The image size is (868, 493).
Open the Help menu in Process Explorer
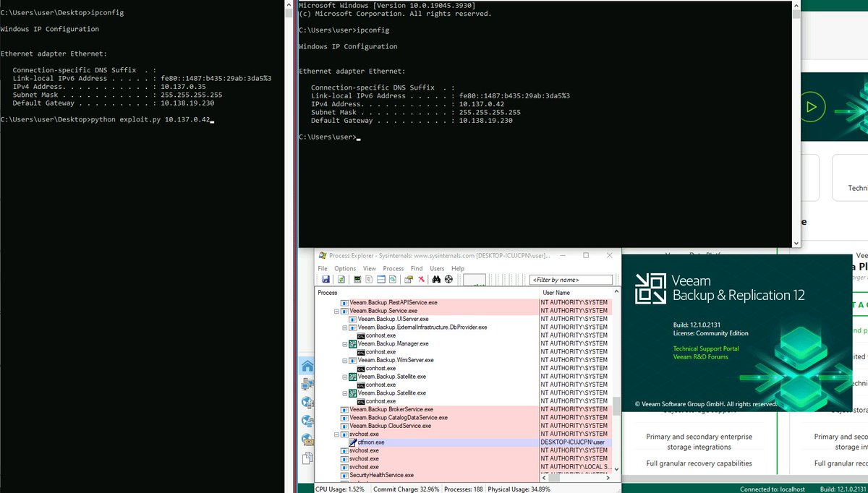tap(458, 268)
